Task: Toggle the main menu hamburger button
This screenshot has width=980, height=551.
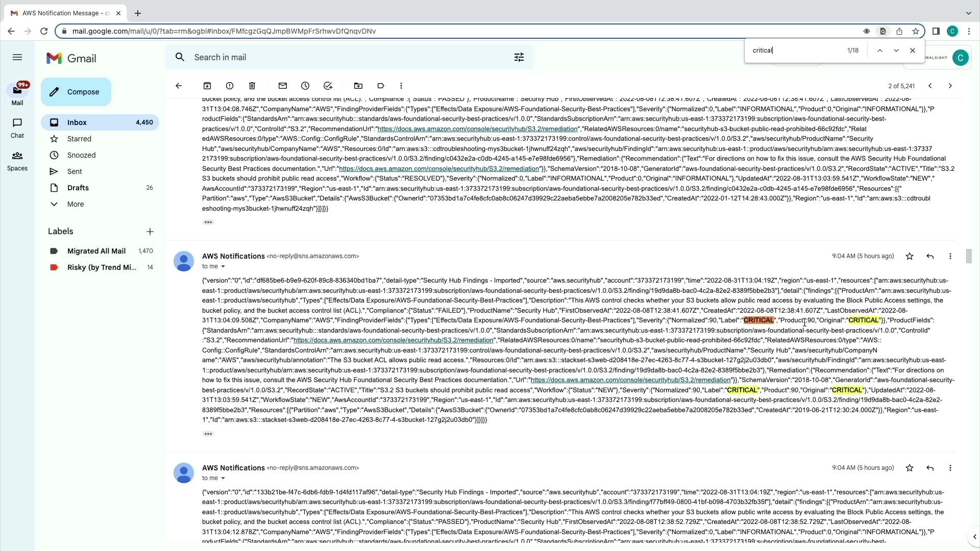Action: coord(17,57)
